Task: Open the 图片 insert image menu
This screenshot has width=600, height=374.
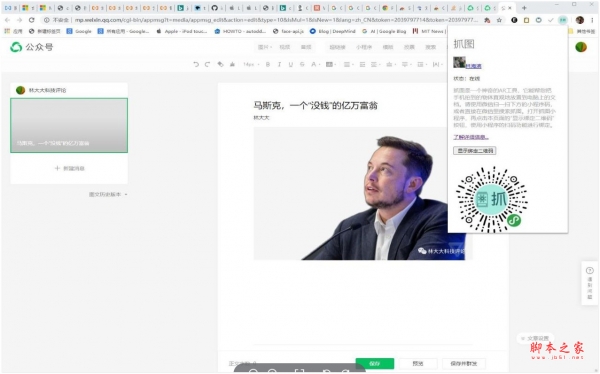Action: point(264,47)
